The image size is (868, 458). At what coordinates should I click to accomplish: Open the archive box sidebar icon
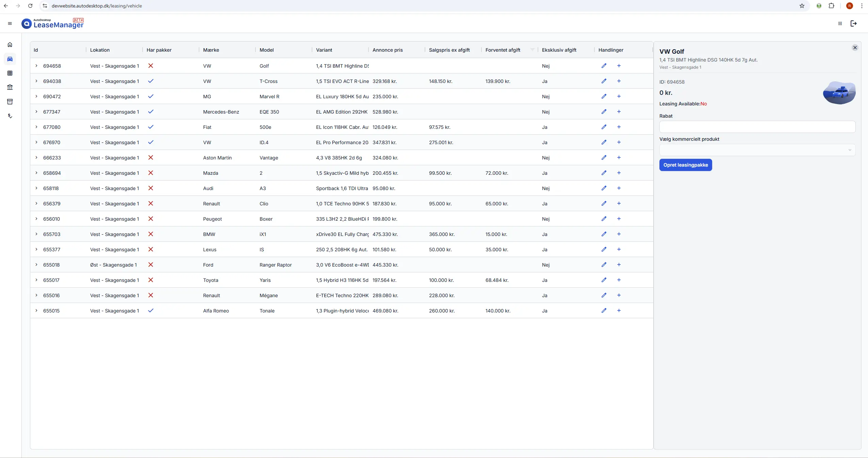coord(10,102)
